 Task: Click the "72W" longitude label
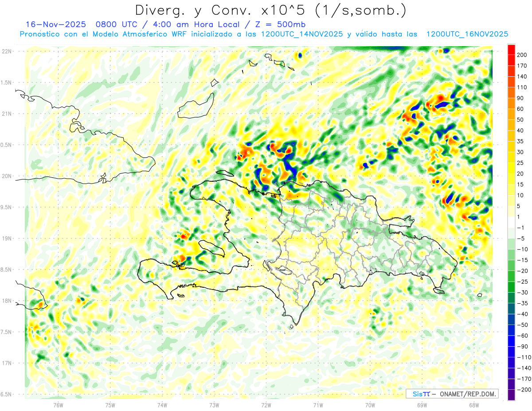[x=266, y=405]
